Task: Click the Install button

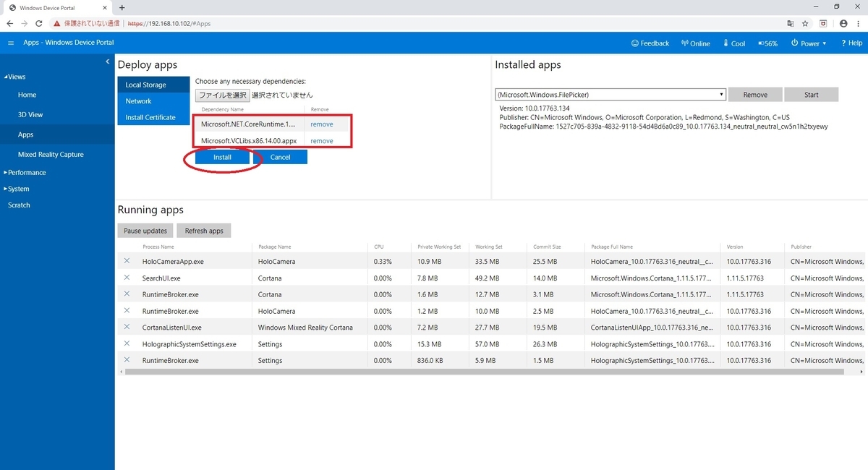Action: pyautogui.click(x=222, y=157)
